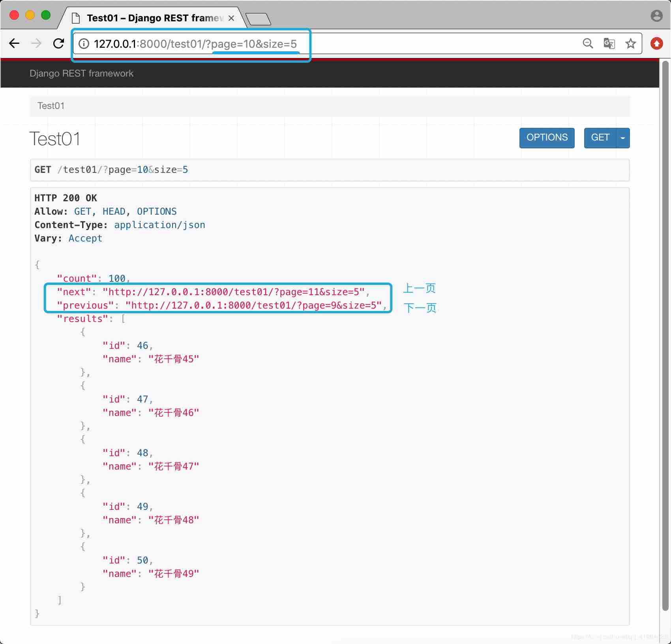This screenshot has width=671, height=644.
Task: Select the name value 花千骨49
Action: tap(174, 574)
